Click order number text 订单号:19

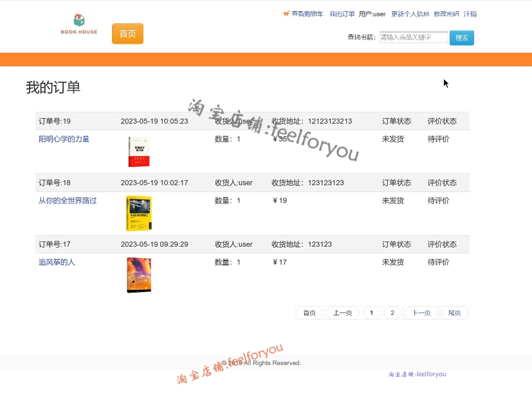coord(55,121)
